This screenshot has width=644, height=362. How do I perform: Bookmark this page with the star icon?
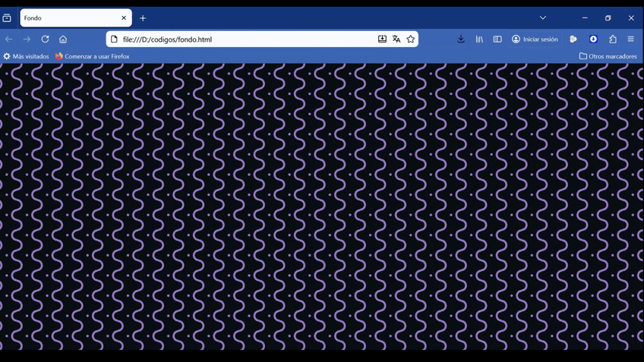tap(411, 39)
